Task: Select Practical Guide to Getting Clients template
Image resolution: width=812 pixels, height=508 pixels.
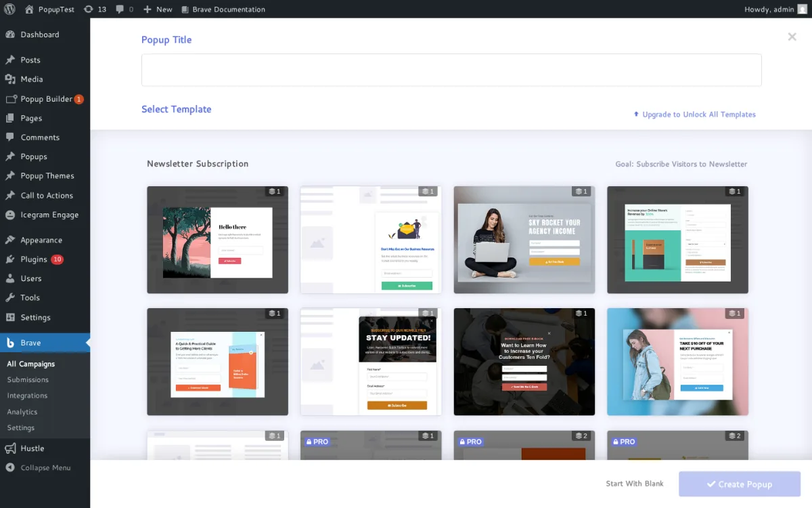Action: coord(217,362)
